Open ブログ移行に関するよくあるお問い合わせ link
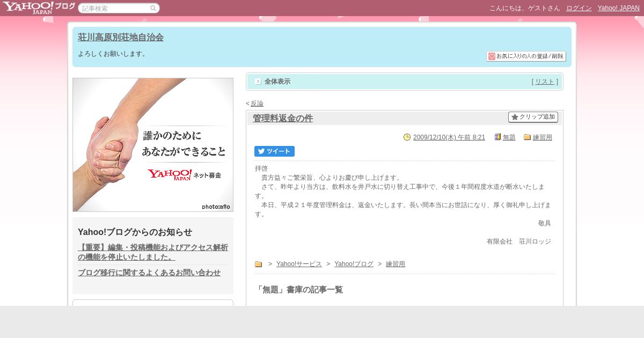The width and height of the screenshot is (644, 338). [149, 273]
